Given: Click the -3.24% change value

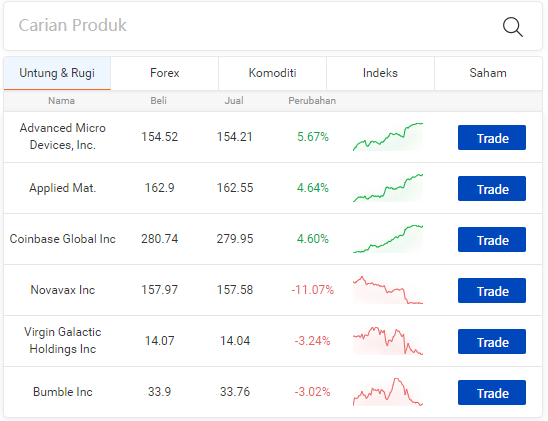Looking at the screenshot, I should pos(313,341).
